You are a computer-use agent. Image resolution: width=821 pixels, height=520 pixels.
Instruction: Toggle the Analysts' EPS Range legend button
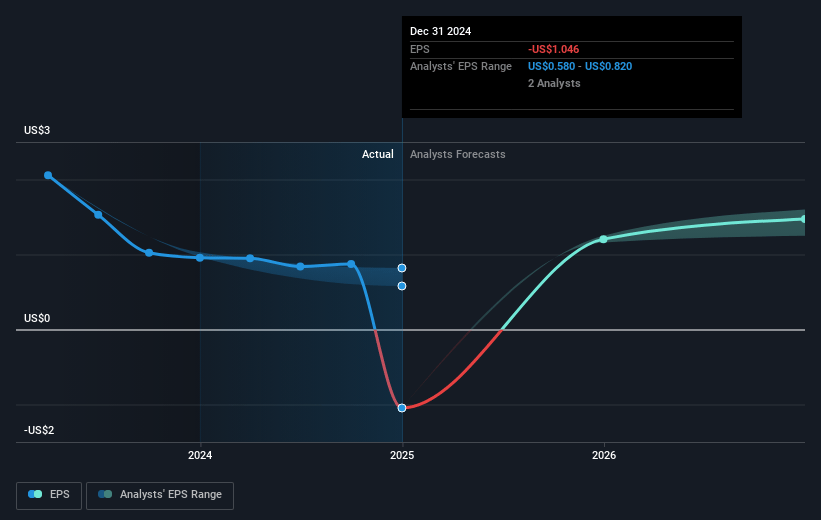coord(160,495)
